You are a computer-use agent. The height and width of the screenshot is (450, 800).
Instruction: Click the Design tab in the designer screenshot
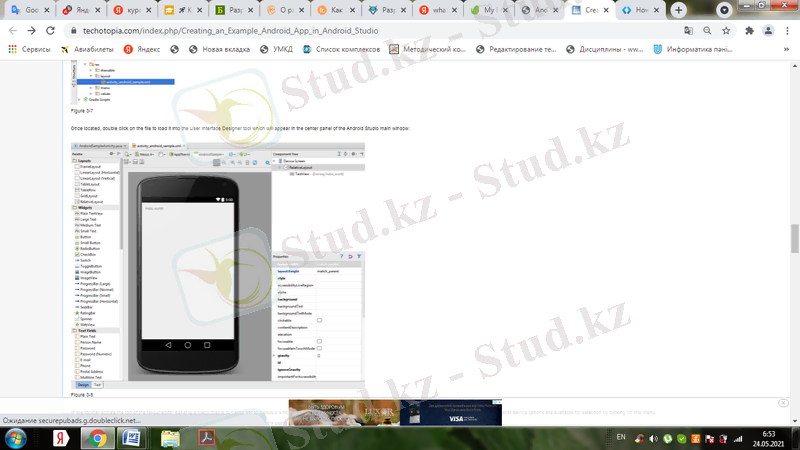coord(83,385)
